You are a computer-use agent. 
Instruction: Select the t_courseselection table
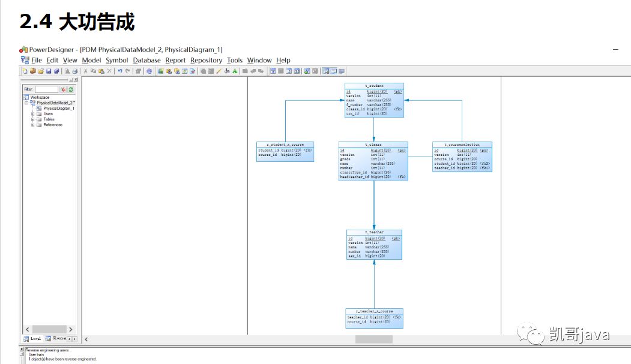pos(462,157)
